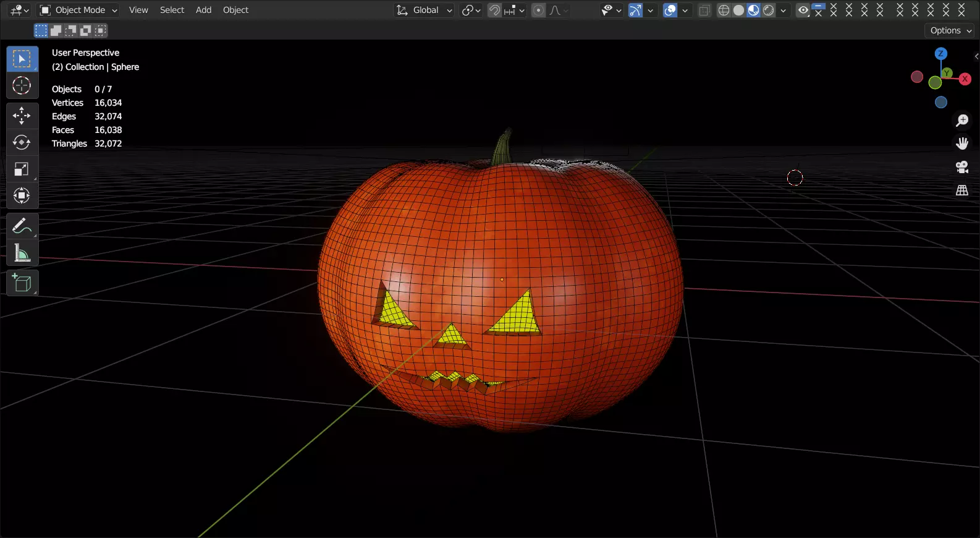Screen dimensions: 980x538
Task: Switch to wireframe shading
Action: click(724, 10)
